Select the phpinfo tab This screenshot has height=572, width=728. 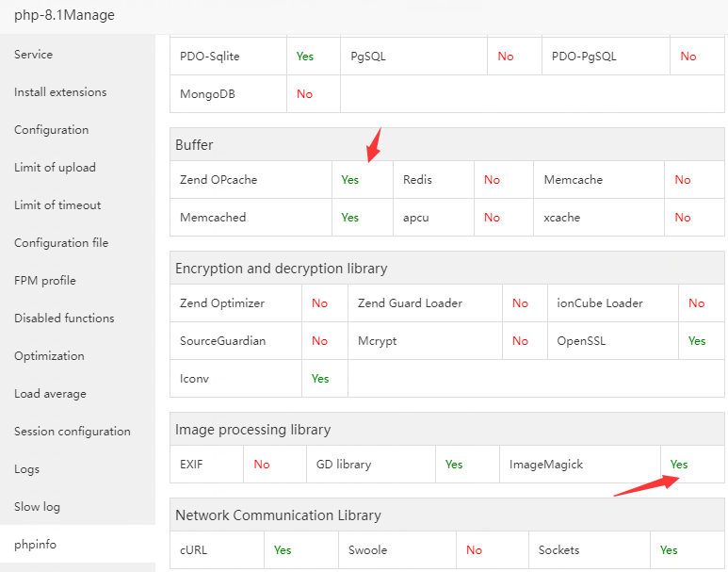tap(35, 545)
